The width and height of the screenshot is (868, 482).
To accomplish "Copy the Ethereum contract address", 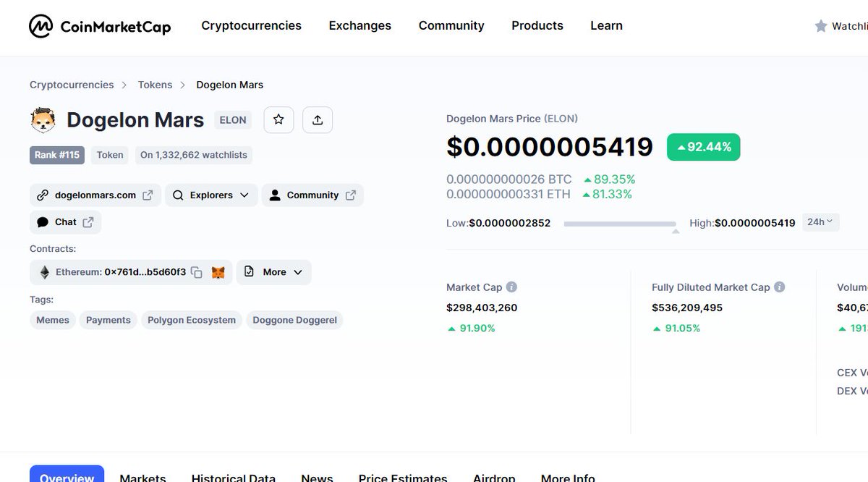I will click(197, 273).
